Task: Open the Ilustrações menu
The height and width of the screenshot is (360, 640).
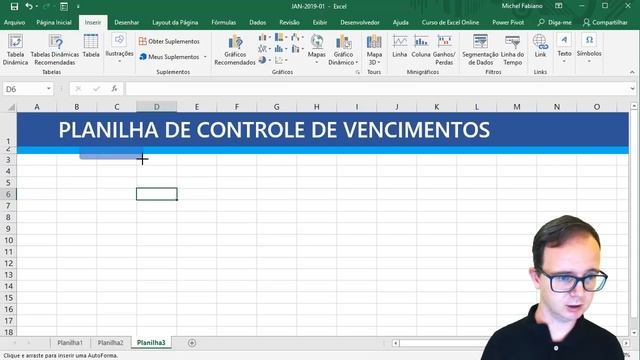Action: [x=119, y=49]
